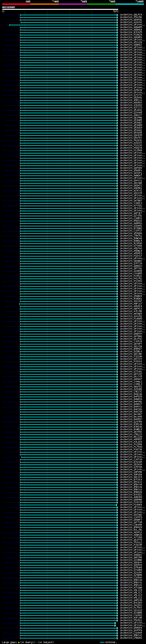Select the UniRef100_Q4H447 label
The width and height of the screenshot is (146, 644).
click(x=131, y=379)
